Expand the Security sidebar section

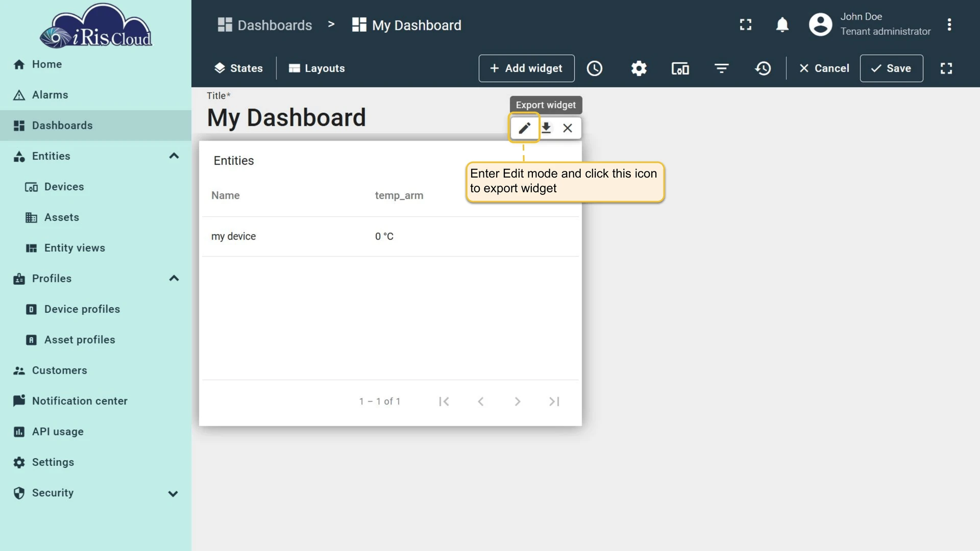pos(173,493)
